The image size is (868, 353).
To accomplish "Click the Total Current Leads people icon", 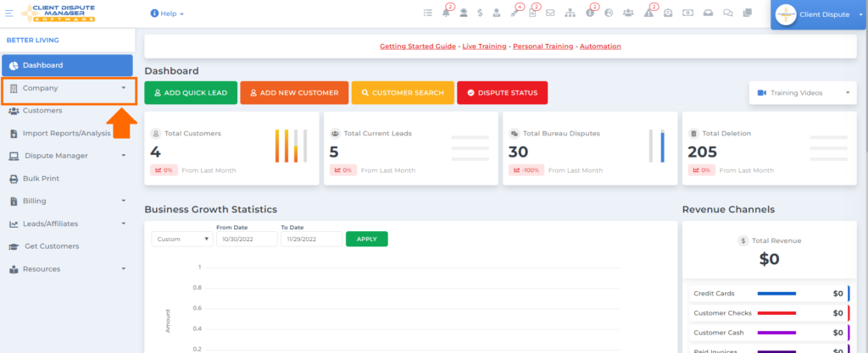I will coord(334,133).
